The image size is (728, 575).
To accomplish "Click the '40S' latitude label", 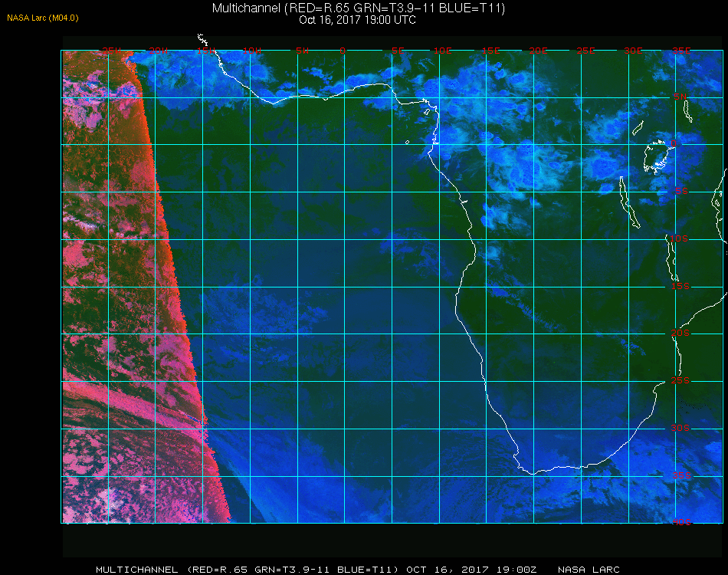I will pos(681,522).
